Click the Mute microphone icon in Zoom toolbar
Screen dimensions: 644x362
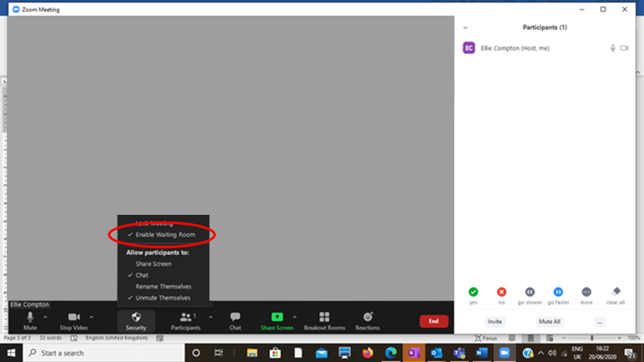coord(30,317)
